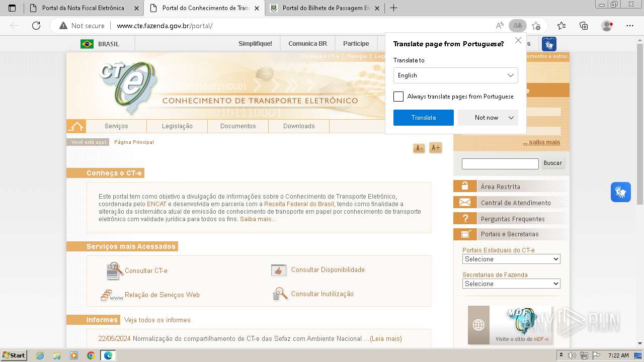Click the Consultar CT-e link text
This screenshot has width=644, height=362.
pyautogui.click(x=146, y=270)
